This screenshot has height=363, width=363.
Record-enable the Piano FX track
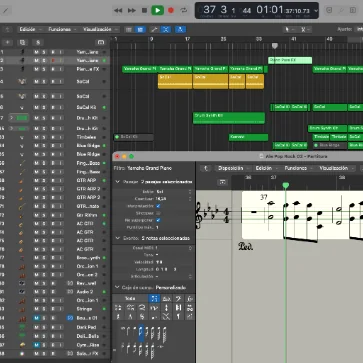pyautogui.click(x=53, y=69)
